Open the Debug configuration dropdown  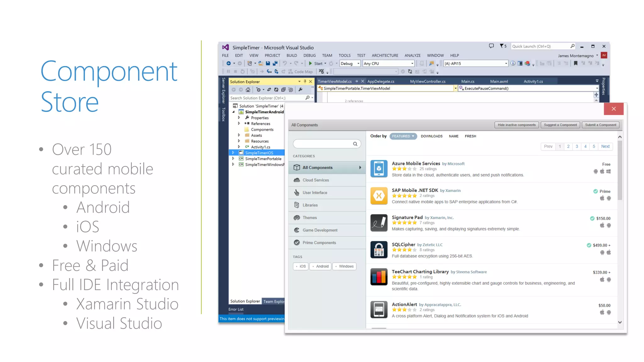[350, 63]
